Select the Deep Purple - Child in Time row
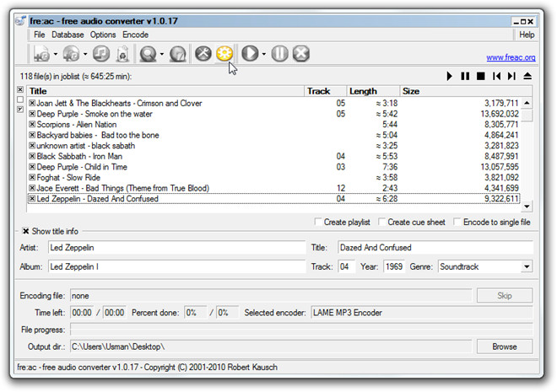The width and height of the screenshot is (557, 392). coord(273,167)
